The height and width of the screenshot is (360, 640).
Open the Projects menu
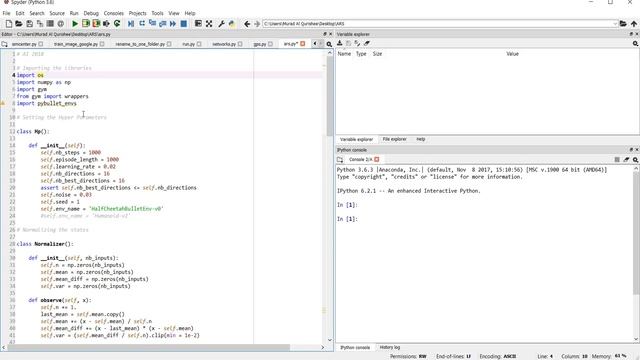tap(138, 13)
